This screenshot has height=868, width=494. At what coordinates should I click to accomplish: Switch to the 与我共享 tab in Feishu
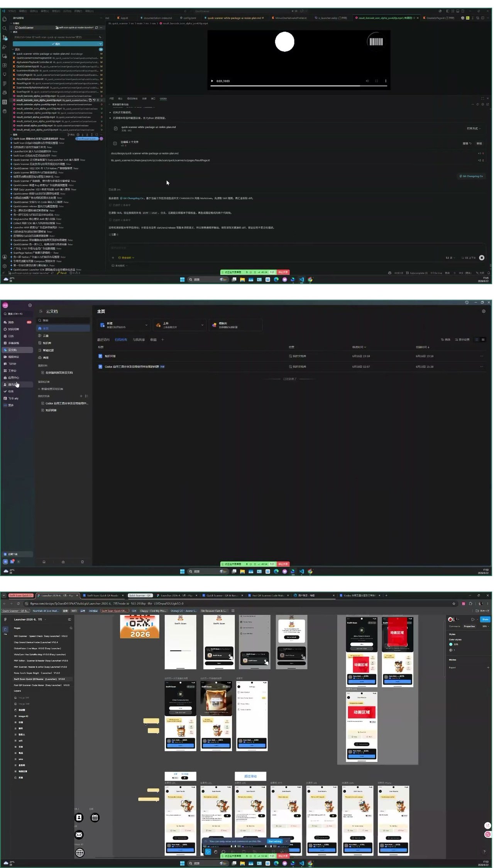point(139,340)
